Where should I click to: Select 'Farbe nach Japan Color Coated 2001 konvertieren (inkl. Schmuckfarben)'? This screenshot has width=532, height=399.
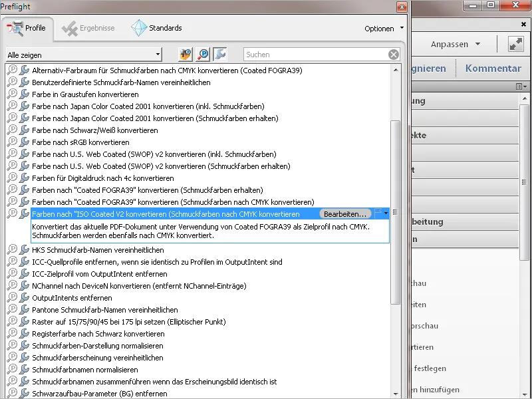148,106
